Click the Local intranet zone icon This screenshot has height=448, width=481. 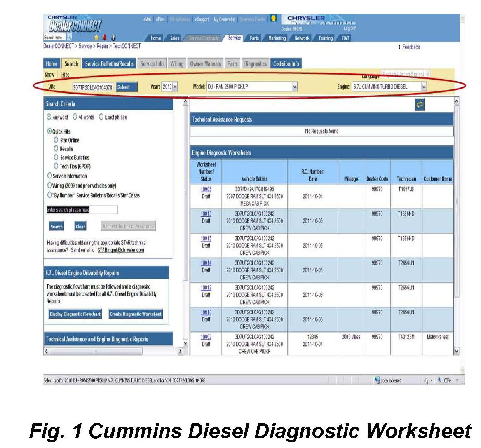[x=377, y=380]
